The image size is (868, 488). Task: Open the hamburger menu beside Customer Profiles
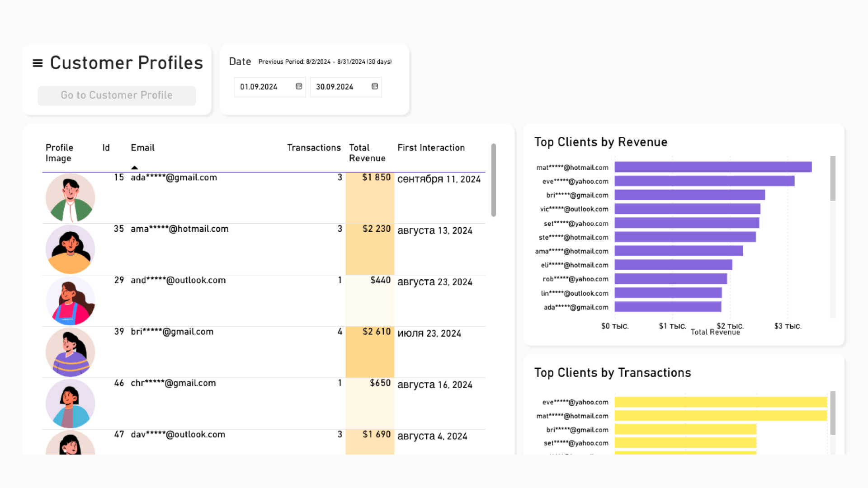click(38, 63)
